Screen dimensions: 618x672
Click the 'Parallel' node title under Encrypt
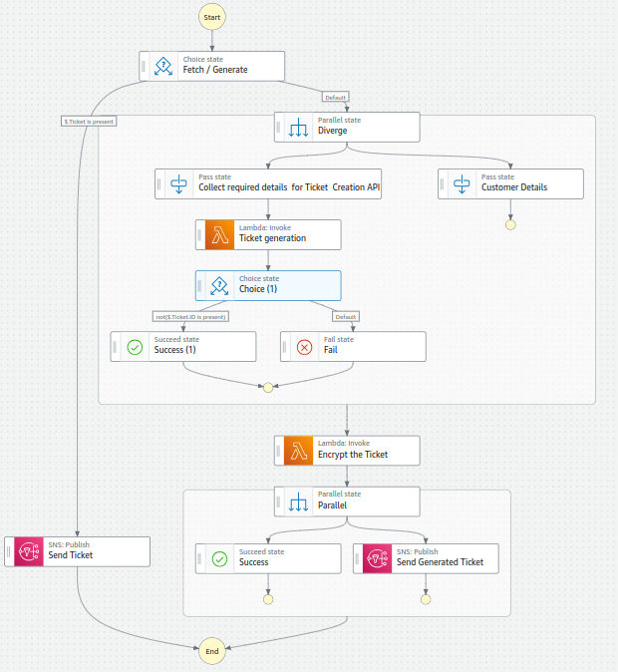(x=332, y=505)
